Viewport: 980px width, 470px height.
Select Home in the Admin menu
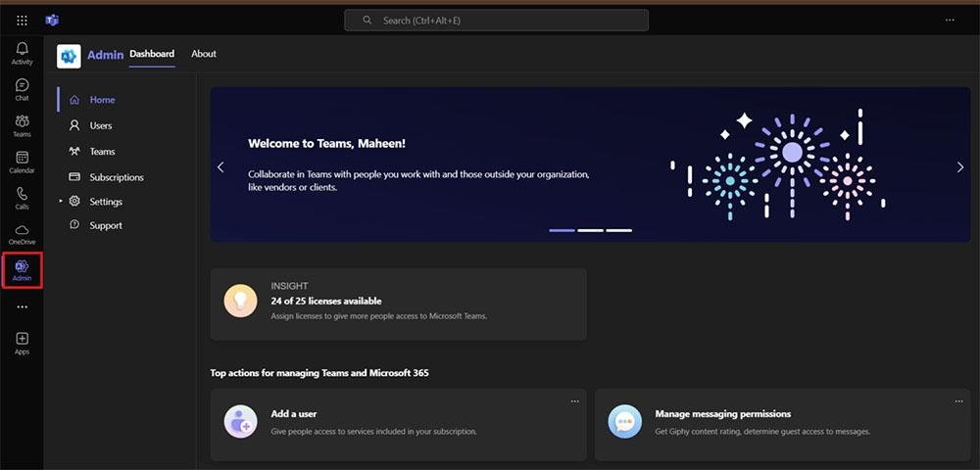click(x=103, y=100)
